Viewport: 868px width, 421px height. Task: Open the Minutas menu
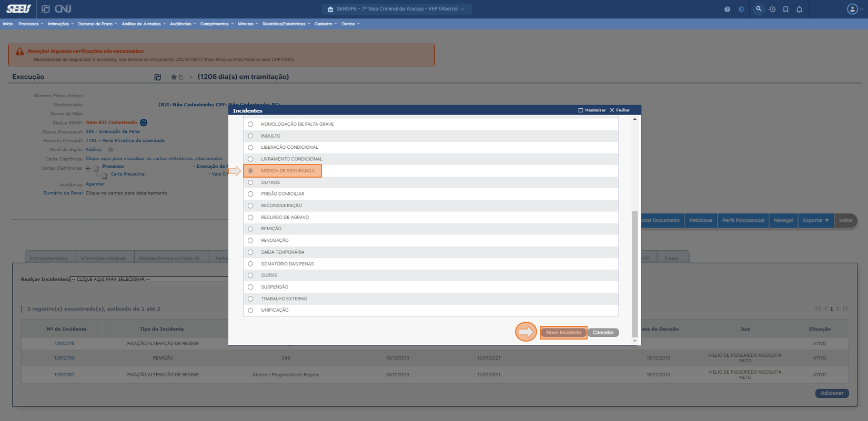(x=248, y=24)
